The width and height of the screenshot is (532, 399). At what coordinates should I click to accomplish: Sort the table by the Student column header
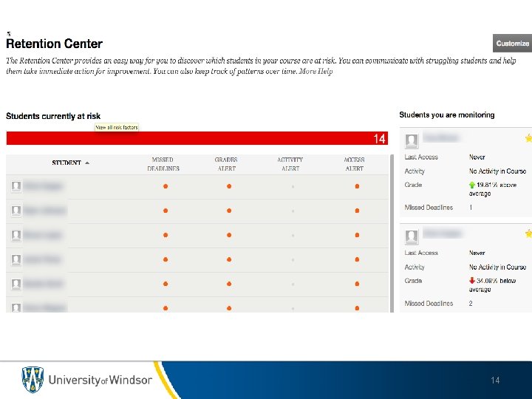point(66,163)
